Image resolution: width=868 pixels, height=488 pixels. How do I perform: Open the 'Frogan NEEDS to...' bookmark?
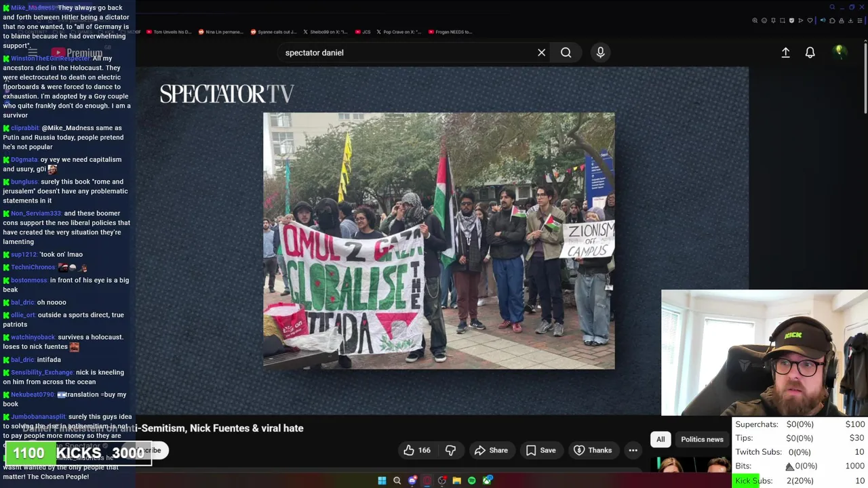(x=450, y=32)
